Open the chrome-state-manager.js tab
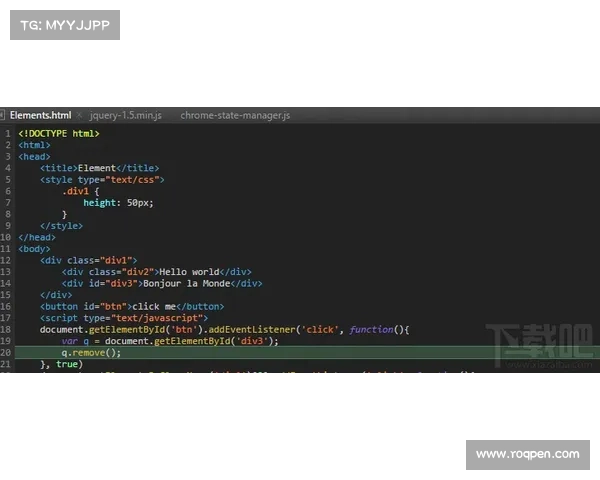The width and height of the screenshot is (600, 480). [235, 115]
